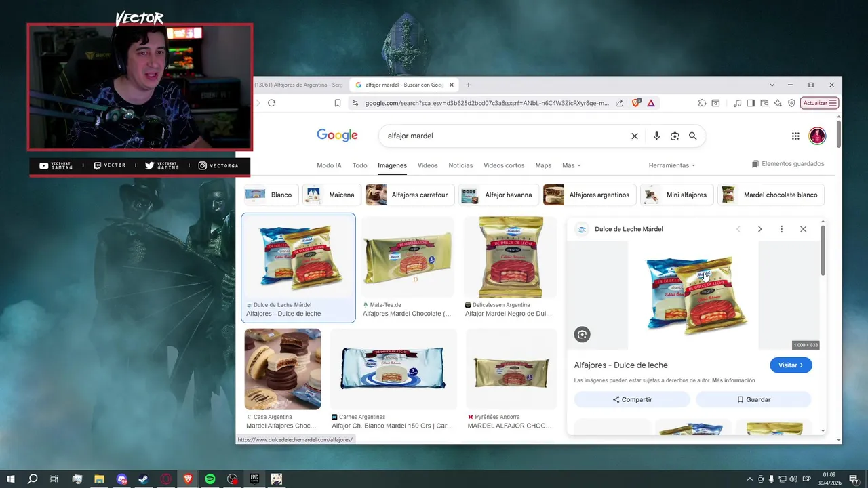Switch to Noticias results tab

(460, 165)
